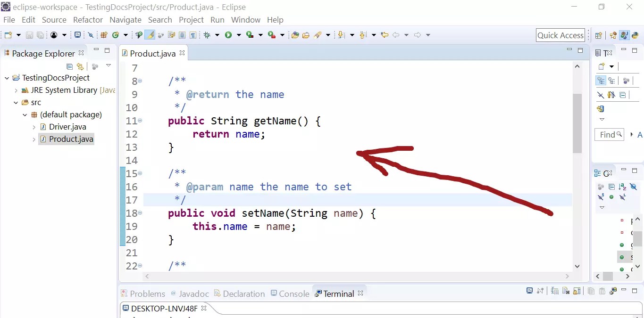The width and height of the screenshot is (644, 318).
Task: Click the editor vertical scrollbar thumb
Action: pyautogui.click(x=577, y=123)
